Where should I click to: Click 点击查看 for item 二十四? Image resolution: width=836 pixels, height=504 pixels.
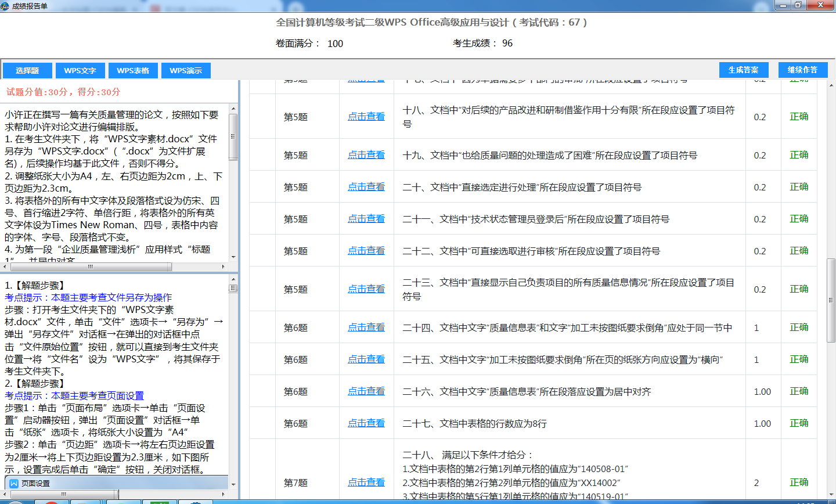point(366,327)
